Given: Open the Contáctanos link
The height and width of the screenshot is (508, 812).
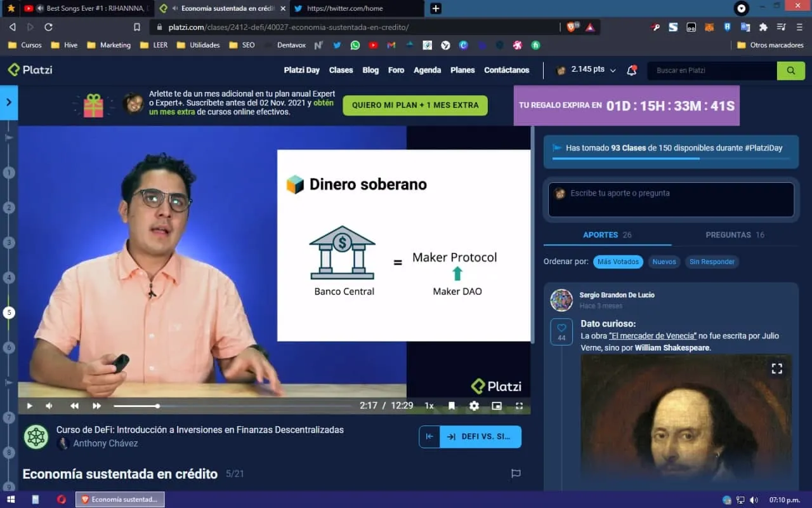Looking at the screenshot, I should (506, 70).
